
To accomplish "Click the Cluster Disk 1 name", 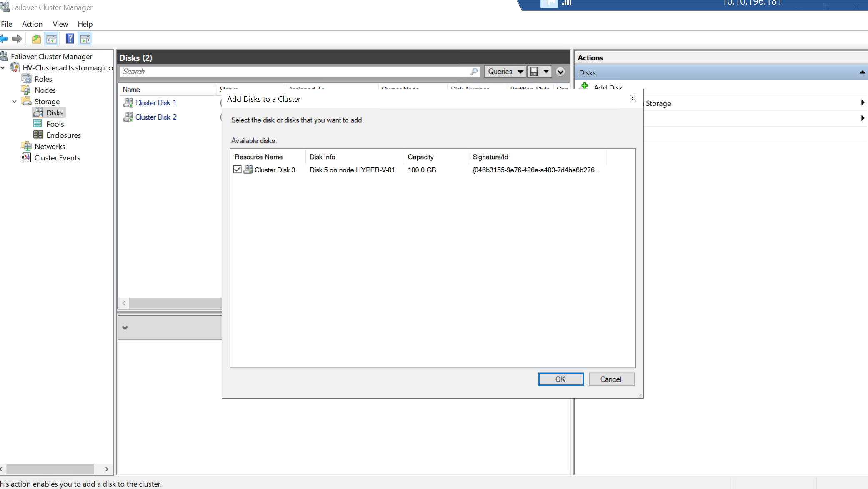I will [156, 102].
